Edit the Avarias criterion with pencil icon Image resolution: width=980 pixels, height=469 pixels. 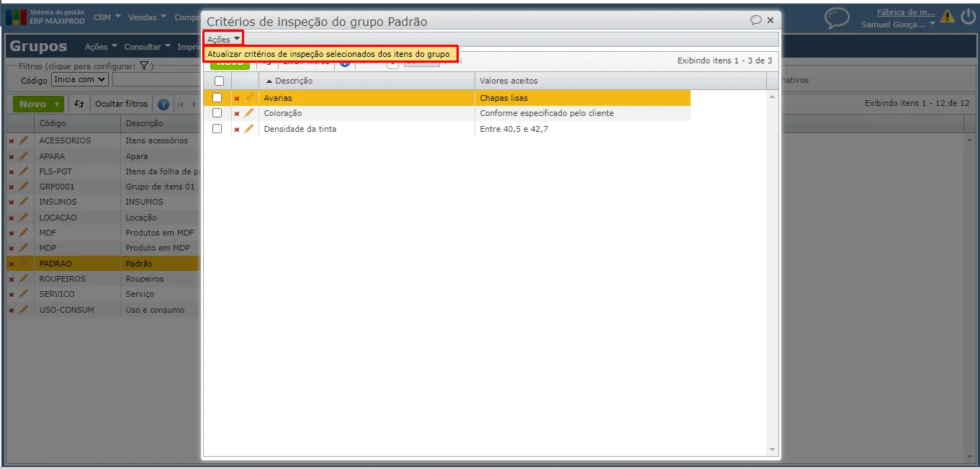click(249, 97)
